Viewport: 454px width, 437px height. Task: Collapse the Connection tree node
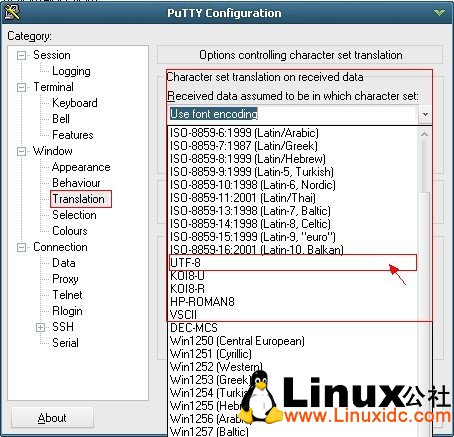pyautogui.click(x=21, y=247)
